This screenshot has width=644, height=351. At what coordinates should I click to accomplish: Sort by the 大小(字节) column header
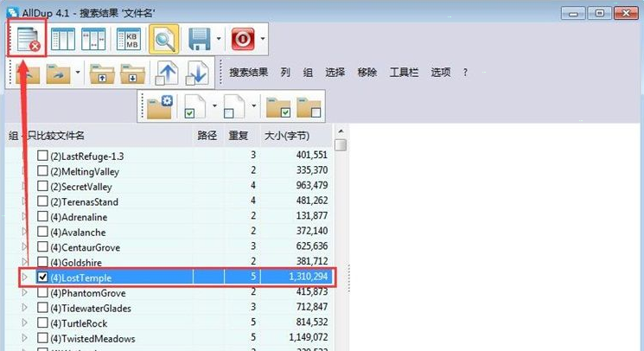[286, 136]
